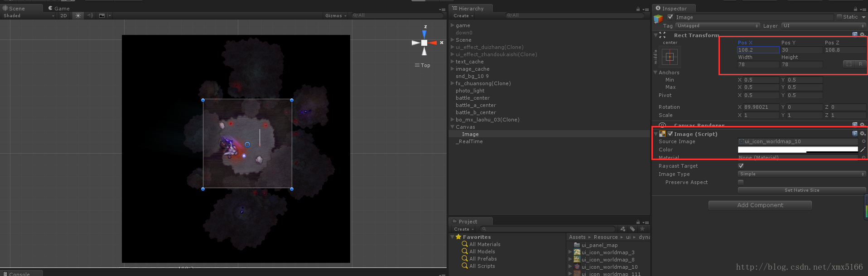868x276 pixels.
Task: Toggle scene audio speaker icon
Action: tap(90, 15)
